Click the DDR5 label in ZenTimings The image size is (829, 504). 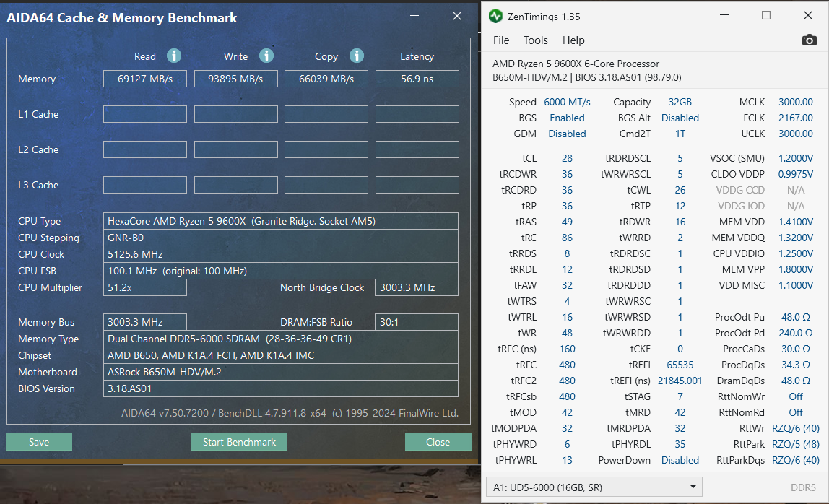point(803,487)
